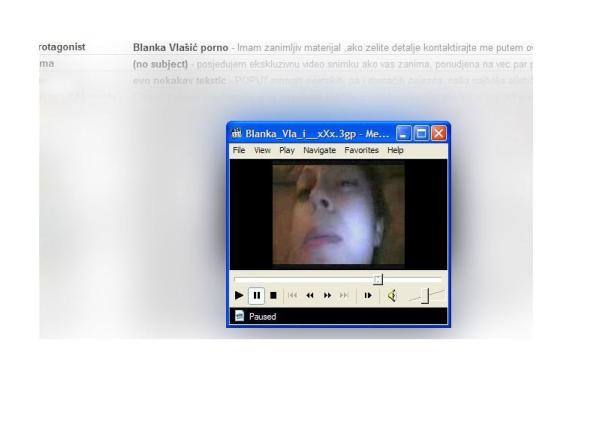
Task: Open the first email in the list
Action: click(x=286, y=47)
